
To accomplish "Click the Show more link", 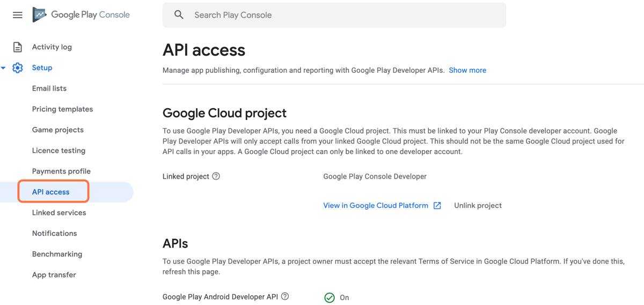I will (x=467, y=70).
